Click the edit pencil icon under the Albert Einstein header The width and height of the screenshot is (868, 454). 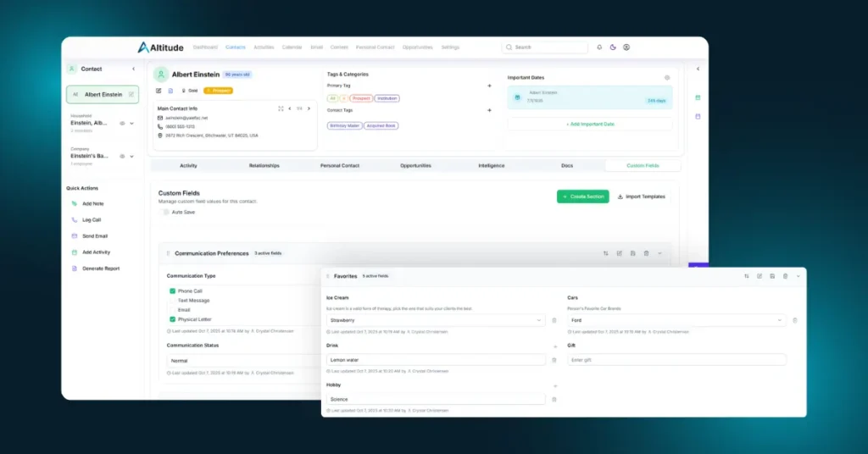pos(159,91)
